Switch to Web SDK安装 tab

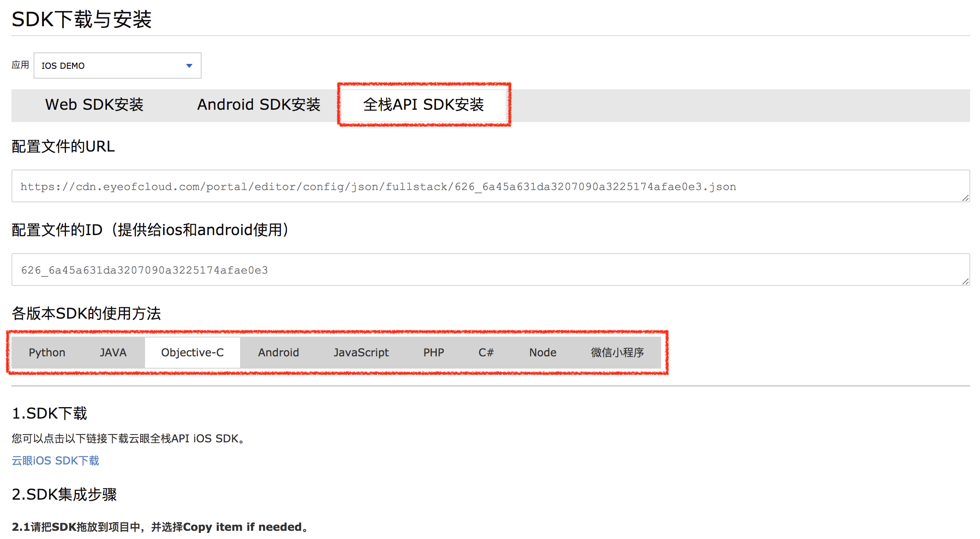coord(94,105)
